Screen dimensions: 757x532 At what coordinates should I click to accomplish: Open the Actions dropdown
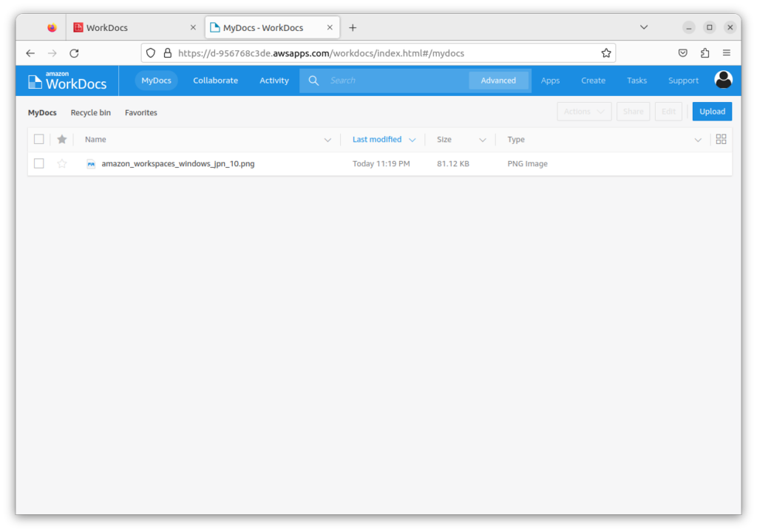(583, 111)
